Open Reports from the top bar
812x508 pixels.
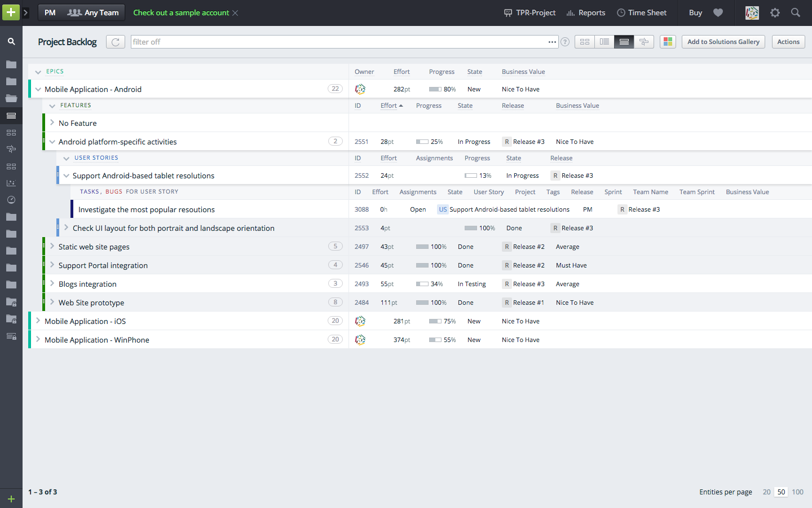tap(585, 12)
